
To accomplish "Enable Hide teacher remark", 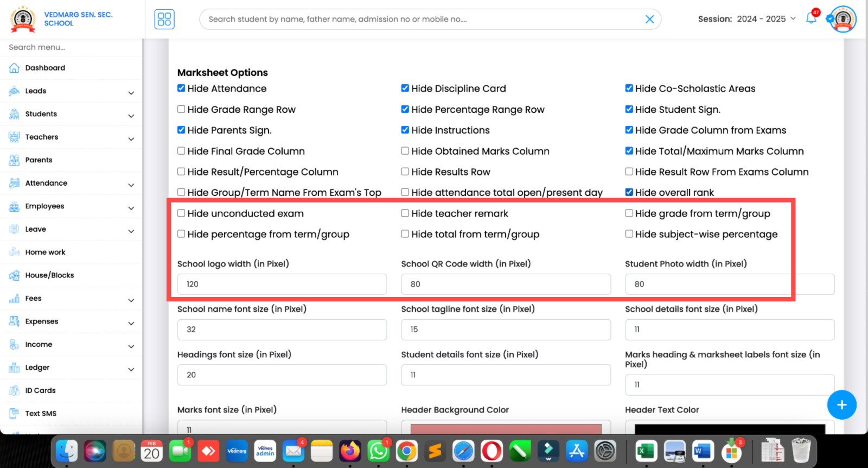I will [405, 213].
